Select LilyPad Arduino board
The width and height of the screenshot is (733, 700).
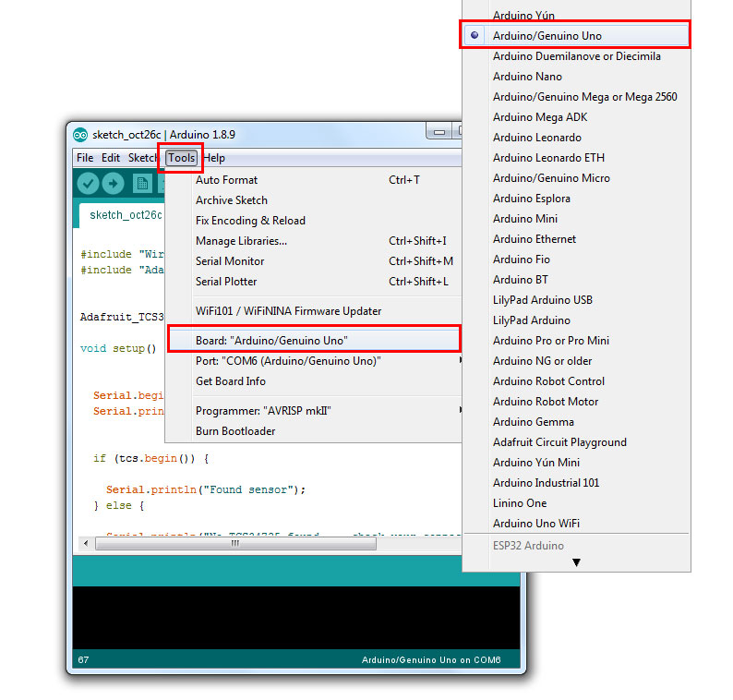[x=576, y=320]
